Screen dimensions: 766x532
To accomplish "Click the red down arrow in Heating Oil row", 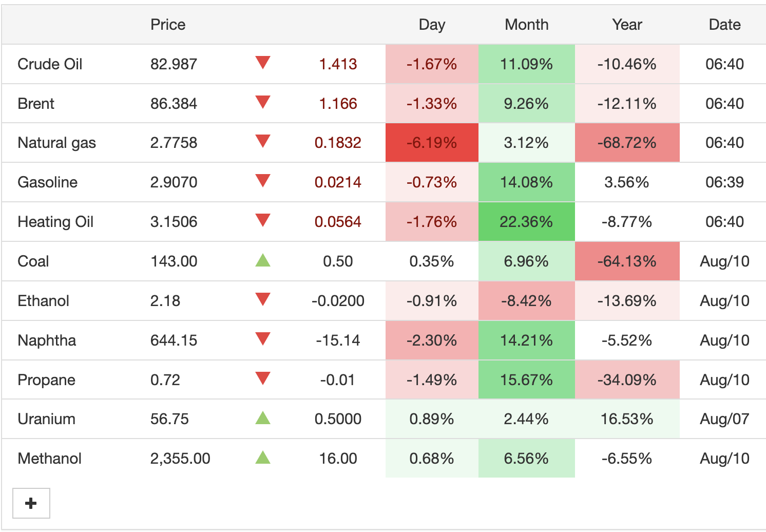I will pos(263,220).
